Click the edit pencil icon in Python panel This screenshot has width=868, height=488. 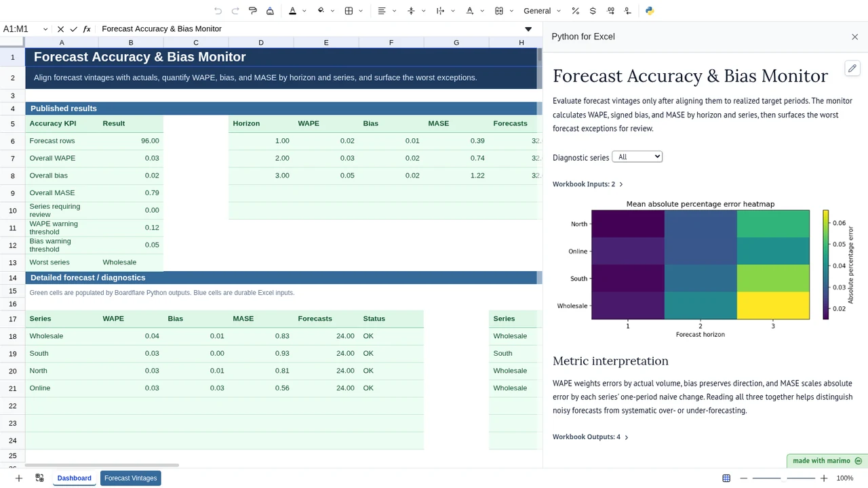click(x=852, y=68)
